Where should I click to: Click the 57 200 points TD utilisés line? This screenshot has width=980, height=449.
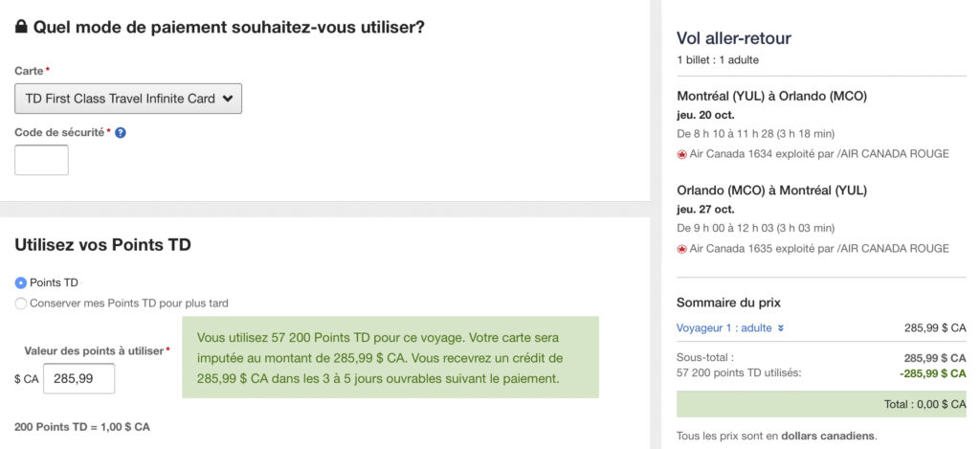tap(738, 372)
